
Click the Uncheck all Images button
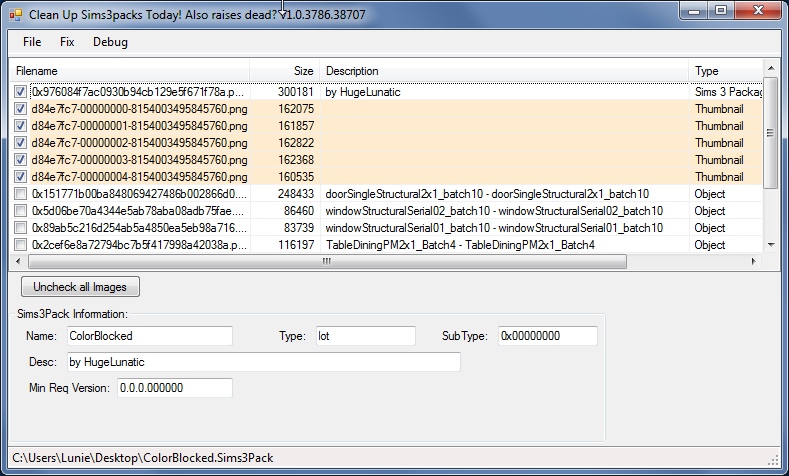[81, 287]
